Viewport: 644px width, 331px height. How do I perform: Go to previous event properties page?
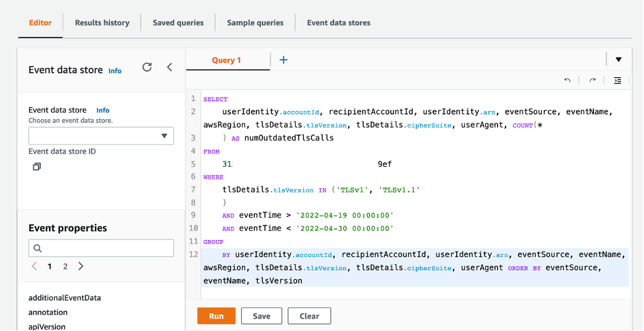[x=34, y=266]
